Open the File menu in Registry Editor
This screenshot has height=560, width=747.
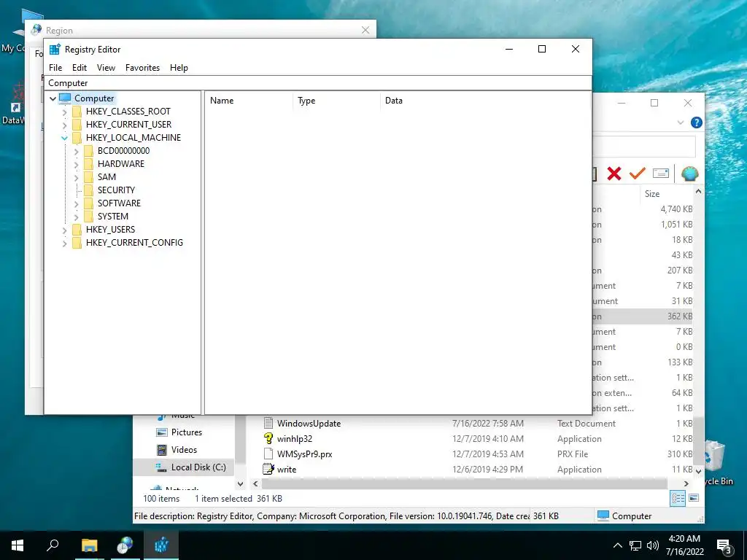coord(55,68)
